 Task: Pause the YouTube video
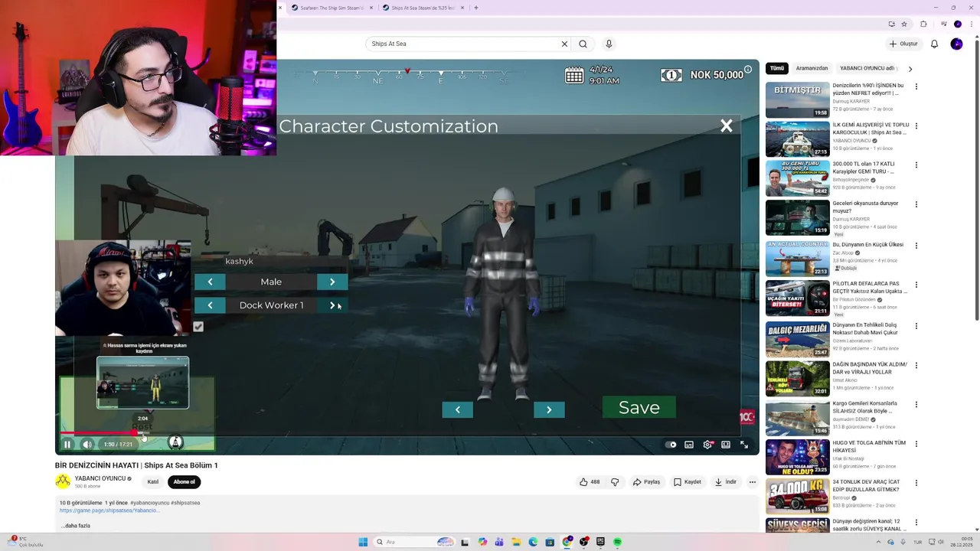click(x=67, y=445)
